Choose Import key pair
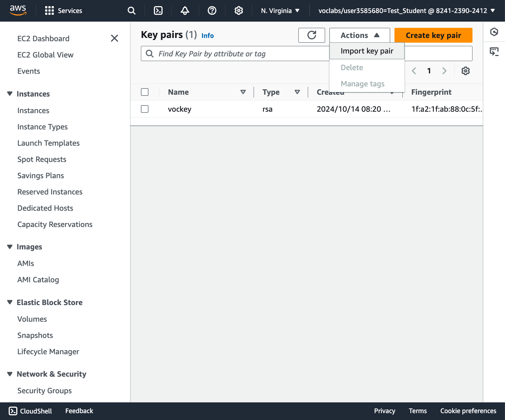This screenshot has width=505, height=420. [367, 51]
